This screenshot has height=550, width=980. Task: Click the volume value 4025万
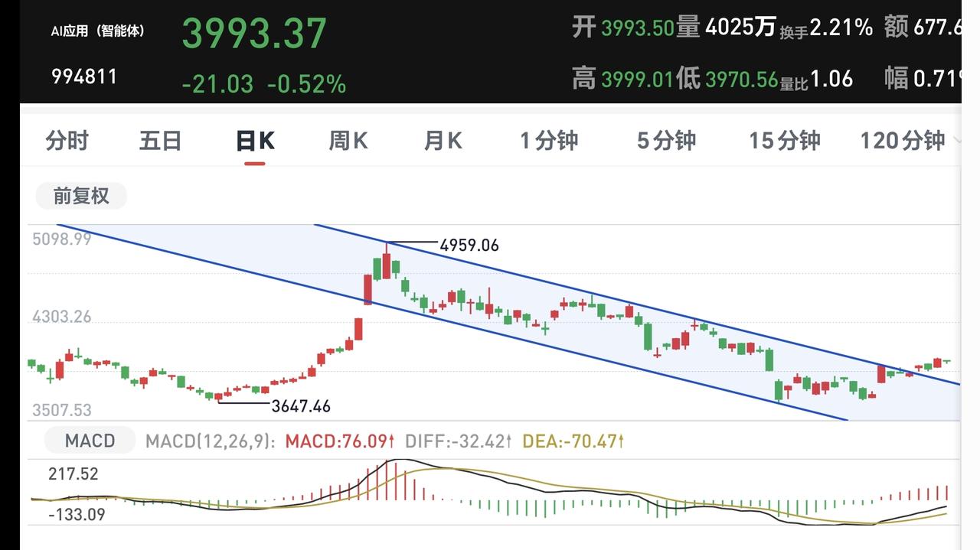click(740, 28)
